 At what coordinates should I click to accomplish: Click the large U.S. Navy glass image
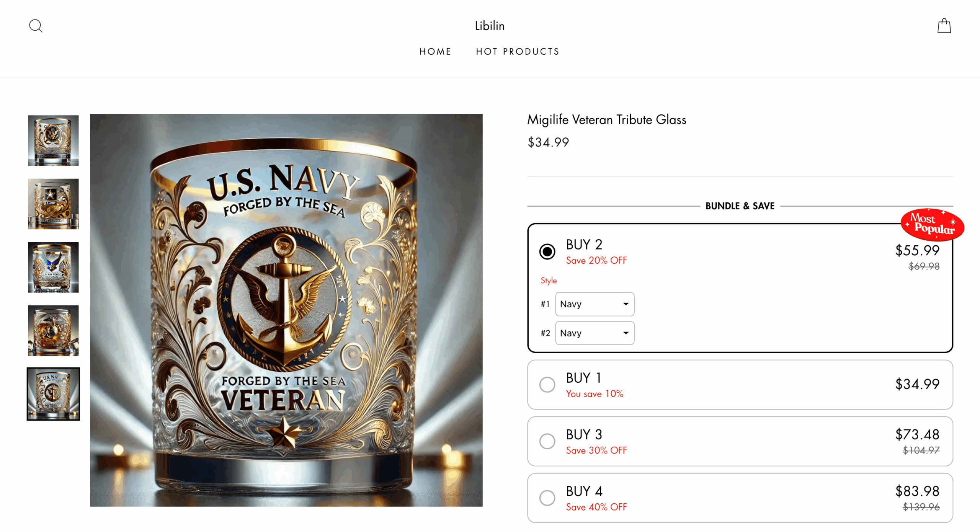[286, 310]
